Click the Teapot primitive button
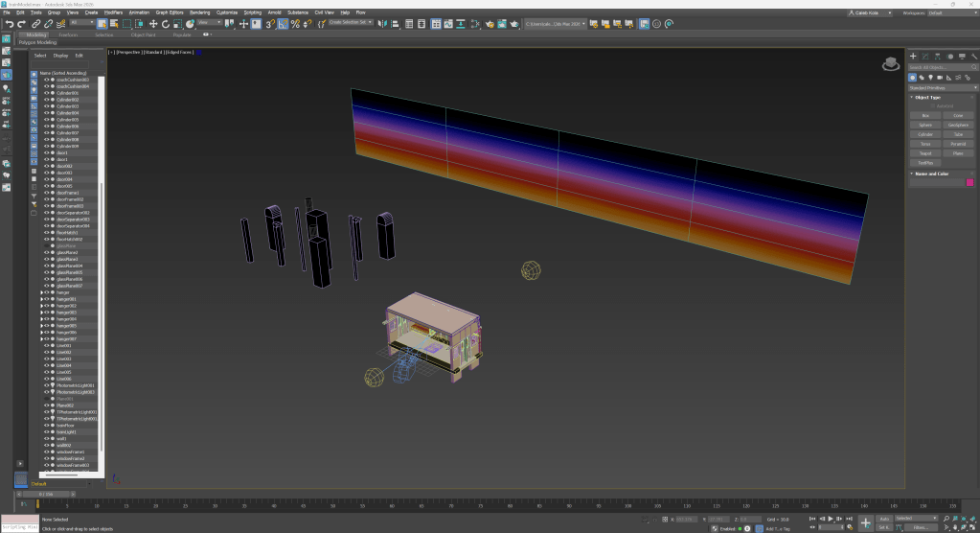The height and width of the screenshot is (533, 980). tap(925, 153)
